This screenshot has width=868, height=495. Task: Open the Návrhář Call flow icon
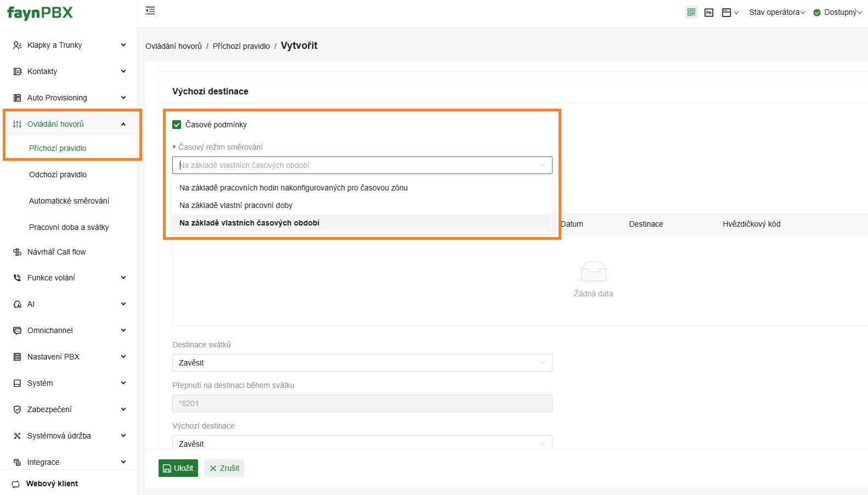point(17,252)
